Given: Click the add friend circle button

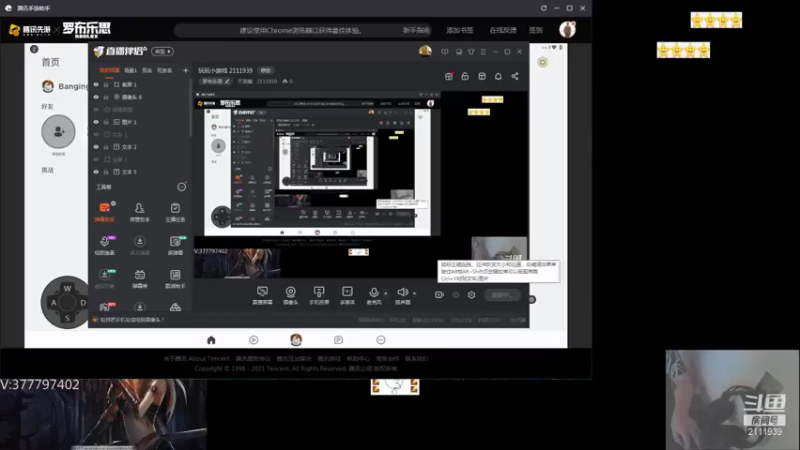Looking at the screenshot, I should pyautogui.click(x=58, y=132).
